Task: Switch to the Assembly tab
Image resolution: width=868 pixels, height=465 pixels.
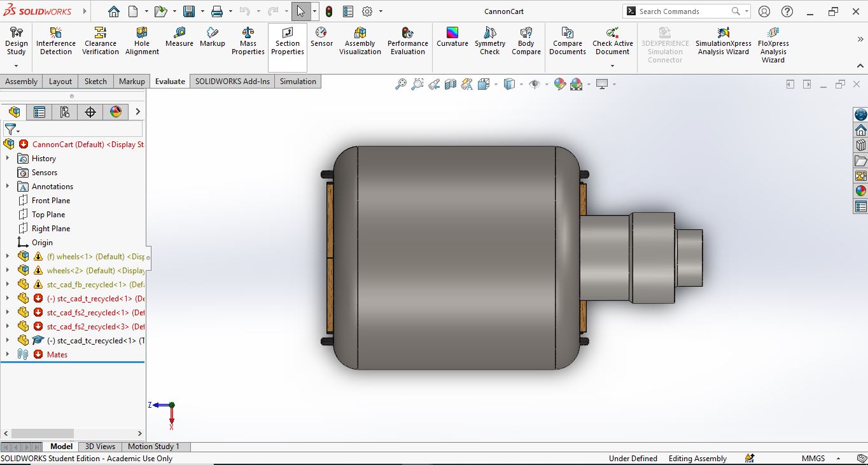Action: 22,82
